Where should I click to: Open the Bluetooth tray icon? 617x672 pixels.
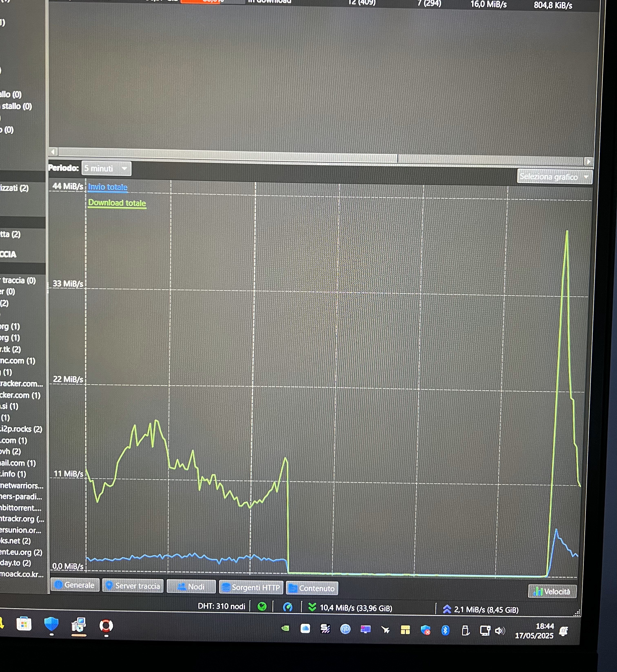click(445, 630)
